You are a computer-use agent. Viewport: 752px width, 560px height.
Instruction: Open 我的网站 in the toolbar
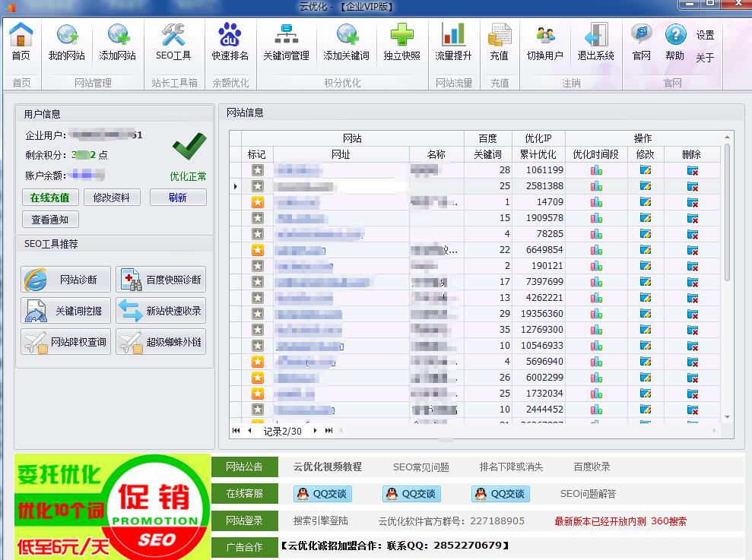pos(67,42)
